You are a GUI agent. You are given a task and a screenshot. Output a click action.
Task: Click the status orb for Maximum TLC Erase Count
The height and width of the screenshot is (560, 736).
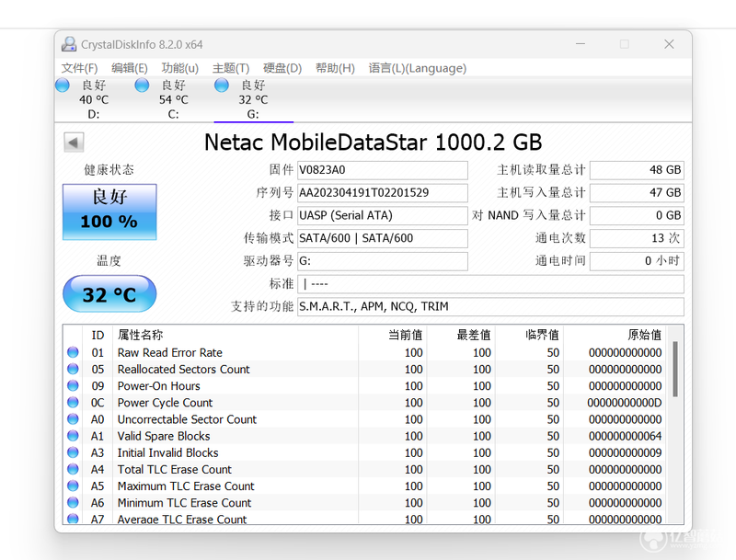click(x=73, y=486)
